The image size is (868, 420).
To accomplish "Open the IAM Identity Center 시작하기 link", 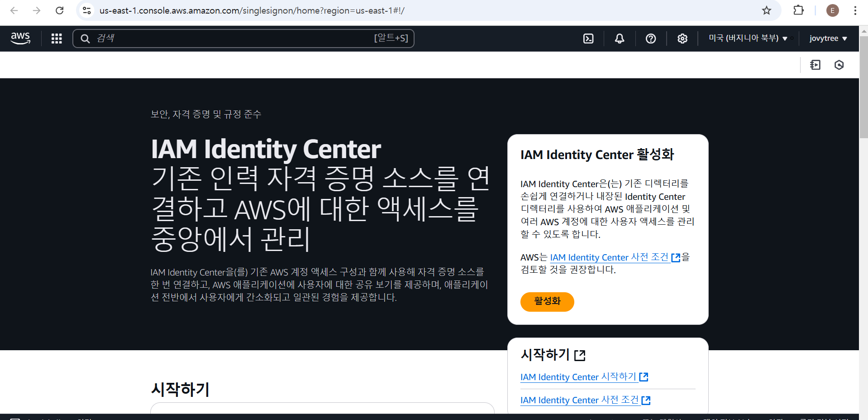I will point(584,377).
